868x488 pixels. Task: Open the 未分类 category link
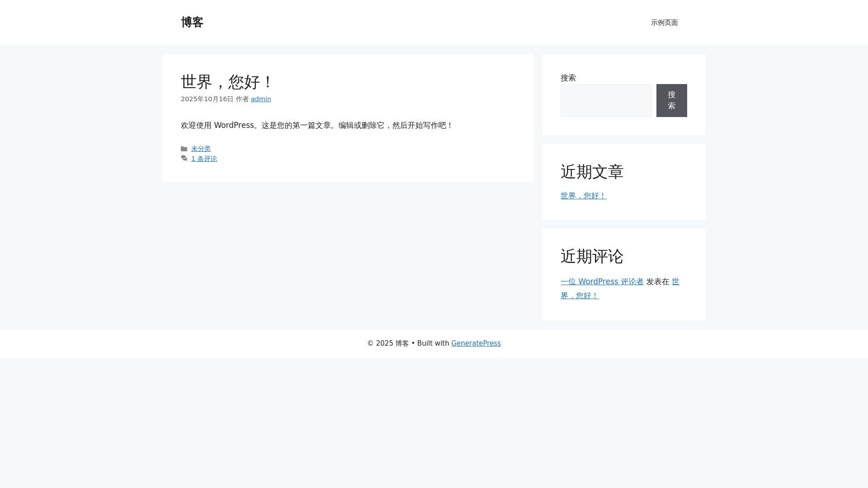pos(201,149)
